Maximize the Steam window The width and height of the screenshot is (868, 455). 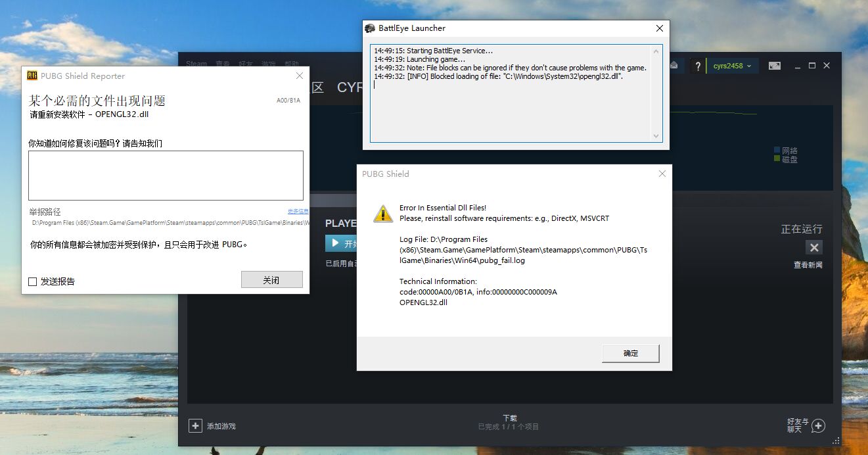(812, 66)
